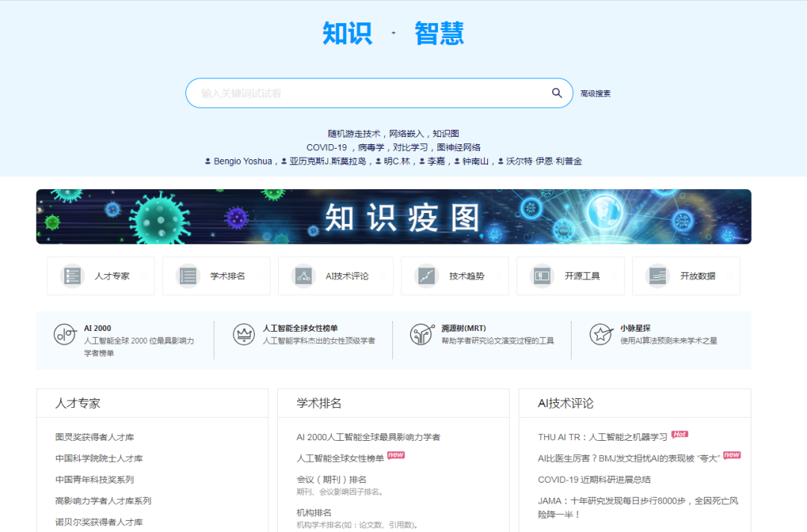The image size is (807, 532).
Task: Click the AI技术评论 tile icon
Action: click(x=303, y=276)
